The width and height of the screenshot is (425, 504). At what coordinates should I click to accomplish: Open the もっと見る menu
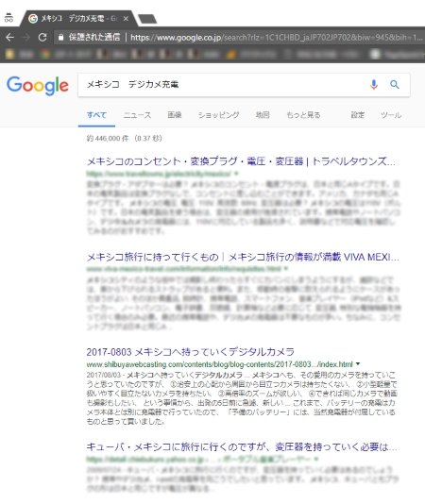tap(303, 115)
